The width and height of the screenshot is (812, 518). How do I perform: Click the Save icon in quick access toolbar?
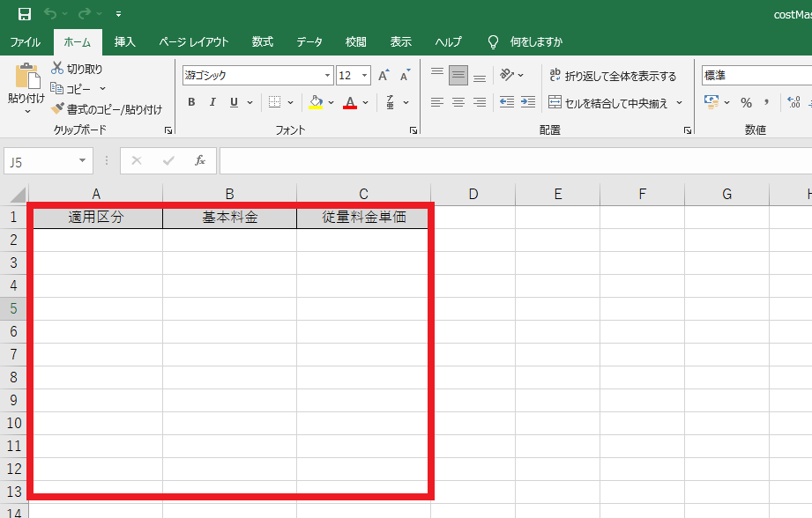pyautogui.click(x=24, y=14)
